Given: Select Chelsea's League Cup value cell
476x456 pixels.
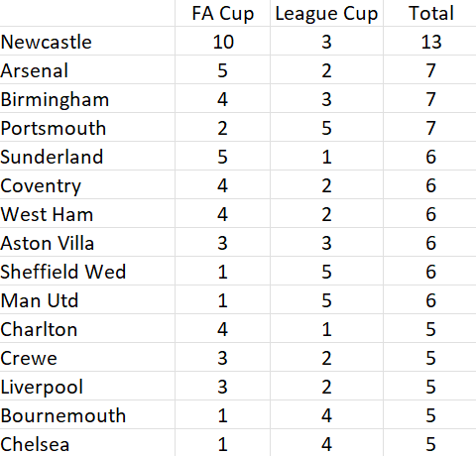Looking at the screenshot, I should tap(326, 443).
